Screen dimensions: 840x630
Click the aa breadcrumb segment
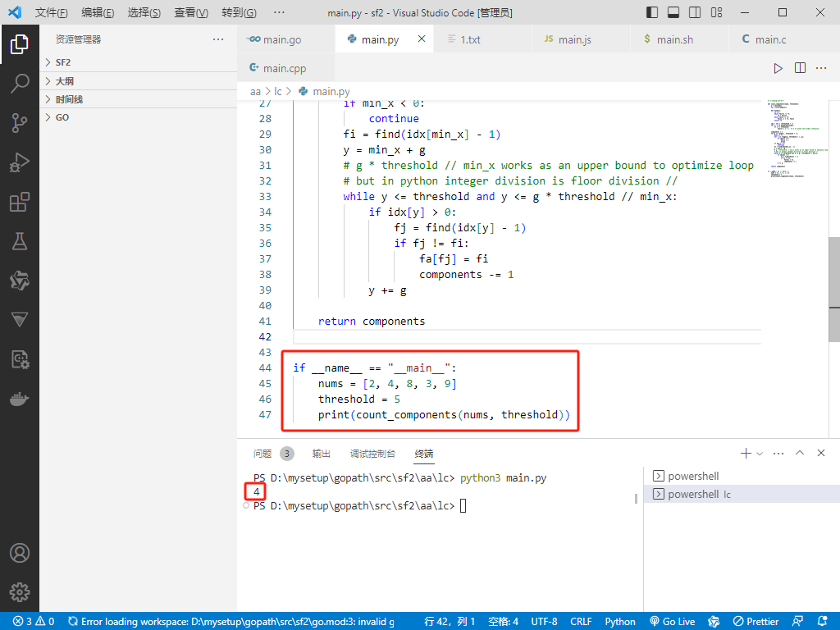255,92
